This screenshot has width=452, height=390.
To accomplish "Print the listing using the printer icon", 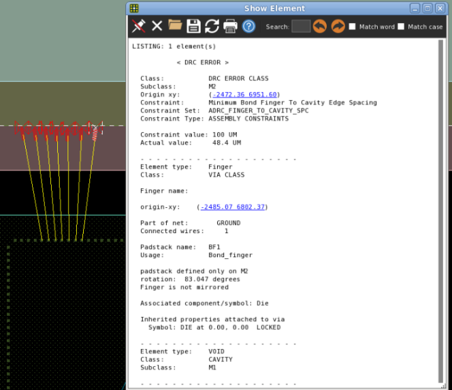I will pos(230,26).
